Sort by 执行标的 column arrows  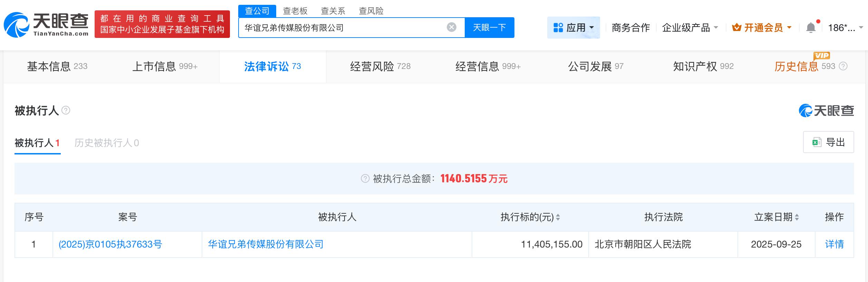(x=558, y=217)
